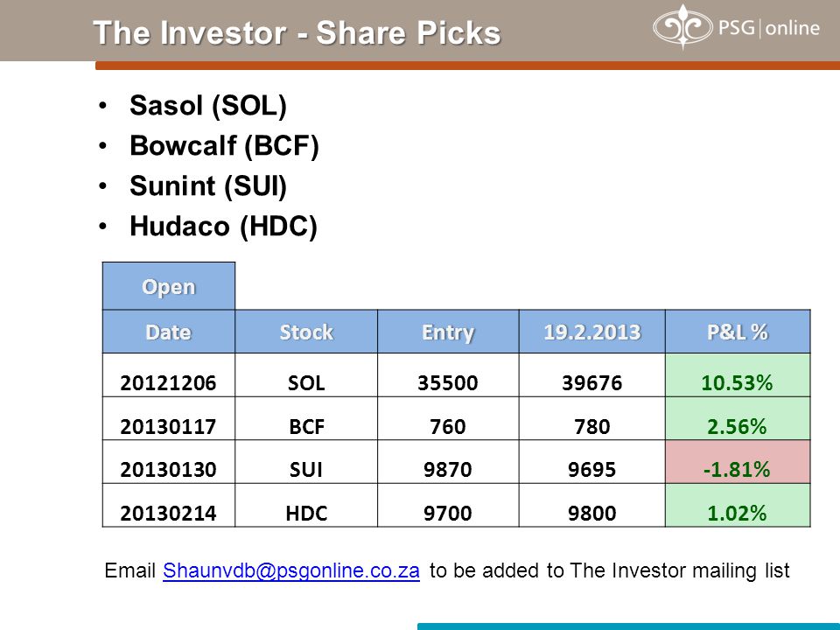Select the Sasol (SOL) bullet item
Screen dimensions: 840x630
coord(208,106)
